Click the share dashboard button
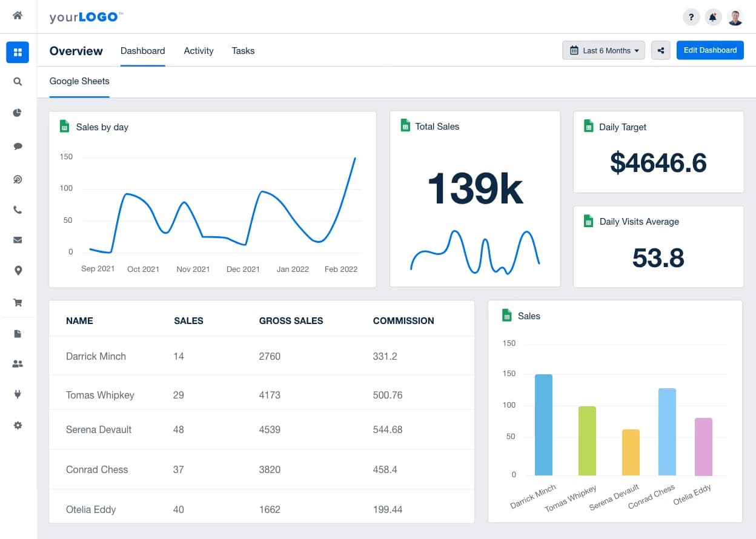 (660, 50)
